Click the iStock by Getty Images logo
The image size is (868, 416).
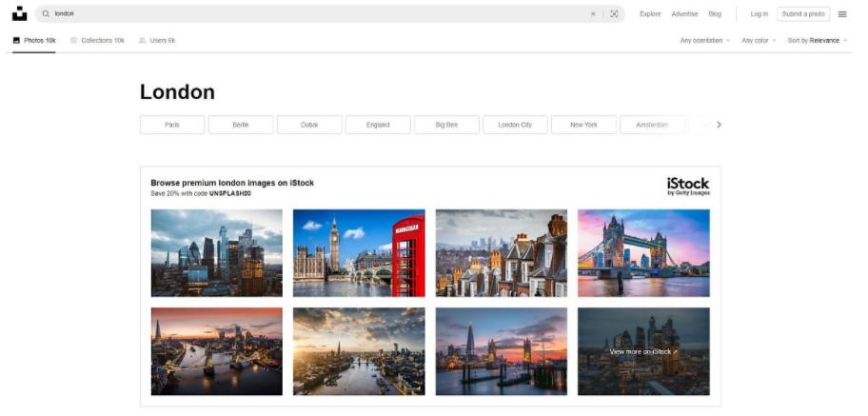[687, 186]
